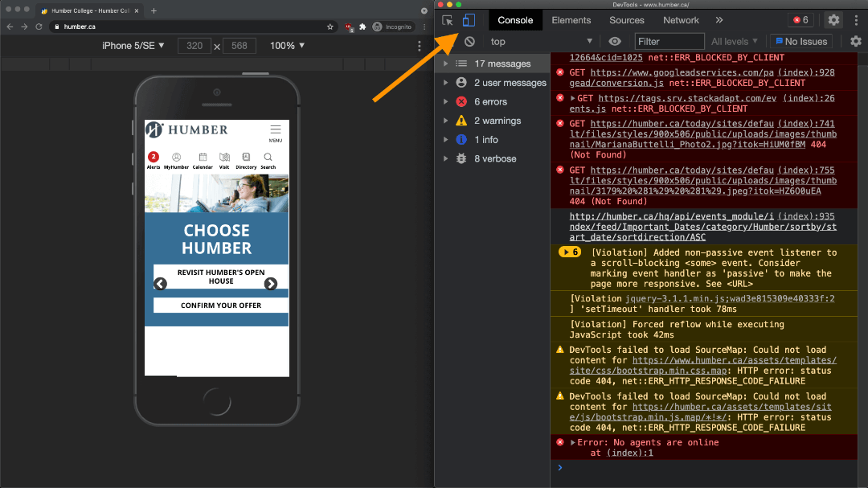Bookmark page with the star icon

click(x=330, y=27)
